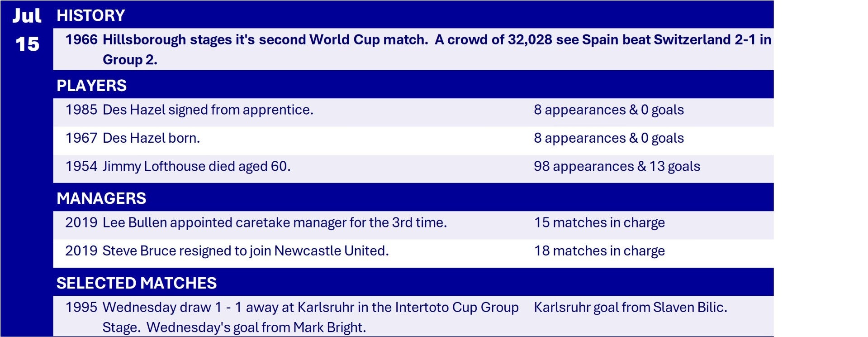Click the MANAGERS section header
The height and width of the screenshot is (337, 868).
tap(101, 198)
